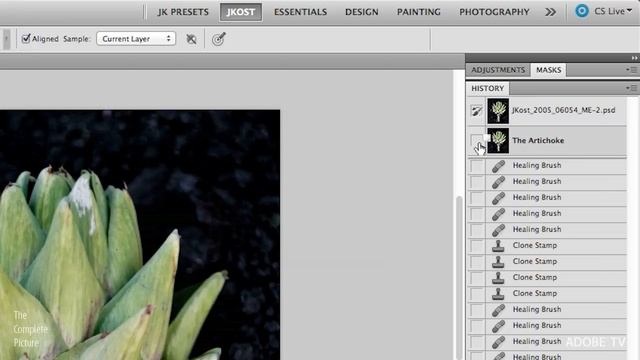Screen dimensions: 640x360
Task: Set history brush source to The Artichoke
Action: [476, 140]
